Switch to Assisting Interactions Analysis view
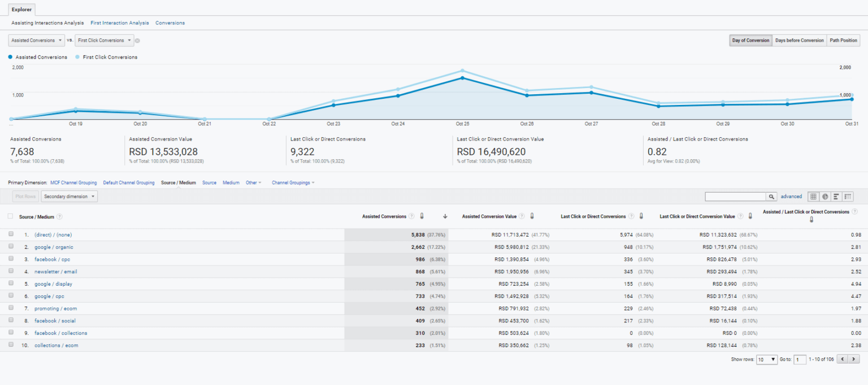Image resolution: width=868 pixels, height=385 pixels. (47, 23)
